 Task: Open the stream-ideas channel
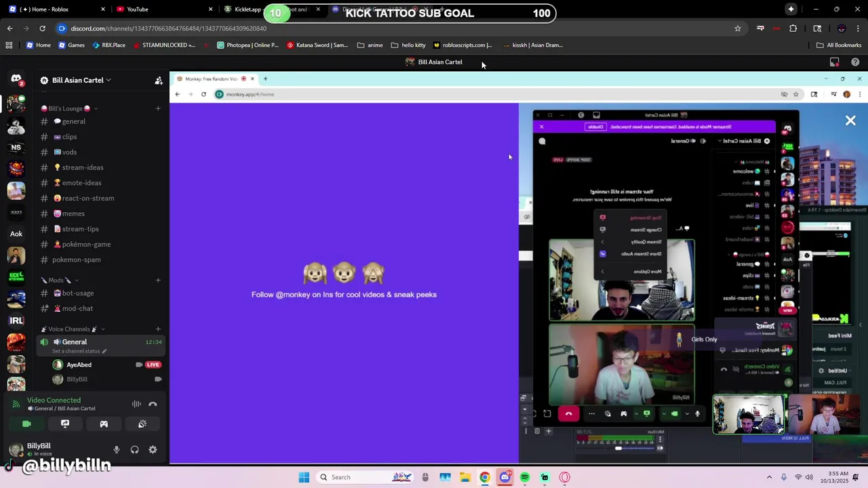click(102, 167)
